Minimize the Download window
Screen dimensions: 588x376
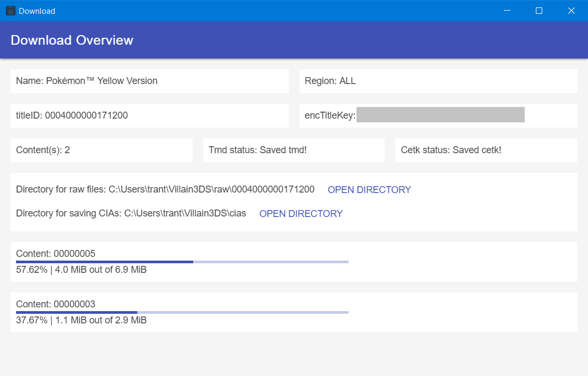[507, 11]
